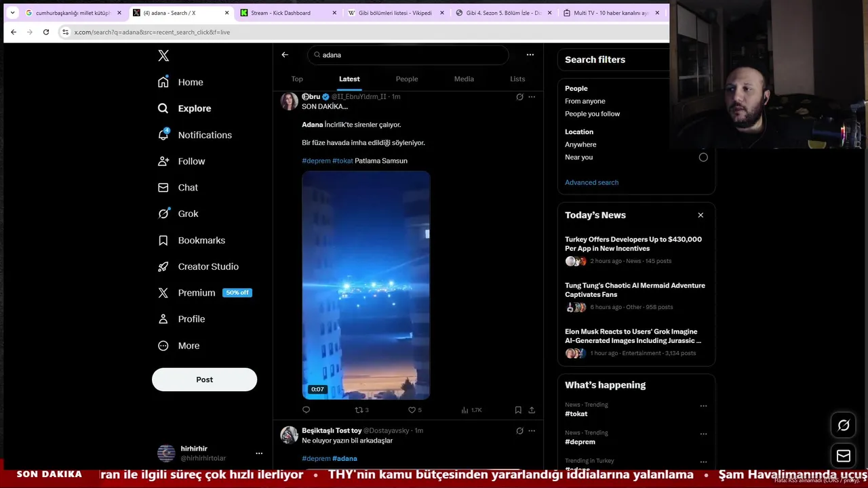Bookmark Ebru's post

[x=518, y=410]
